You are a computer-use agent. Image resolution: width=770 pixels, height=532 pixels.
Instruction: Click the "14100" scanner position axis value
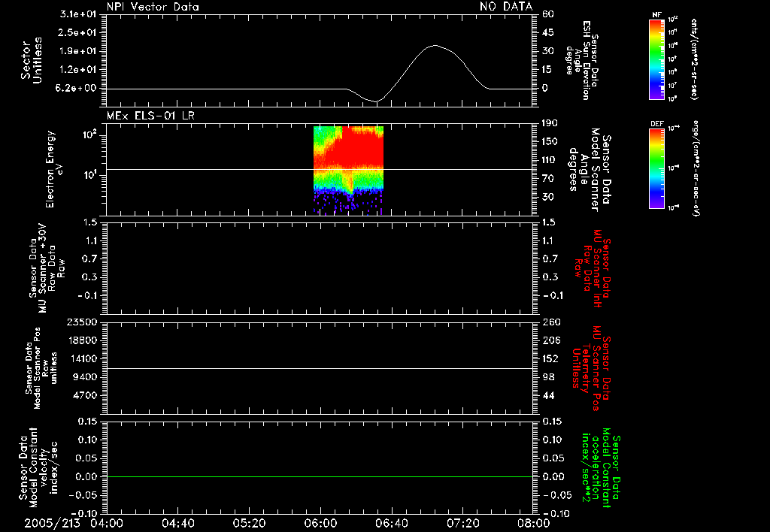click(x=82, y=358)
